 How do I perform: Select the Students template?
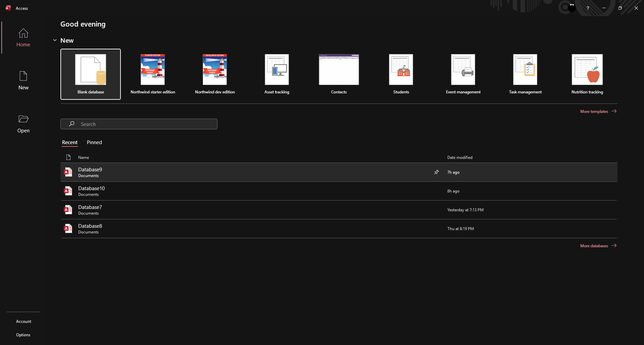[x=401, y=74]
